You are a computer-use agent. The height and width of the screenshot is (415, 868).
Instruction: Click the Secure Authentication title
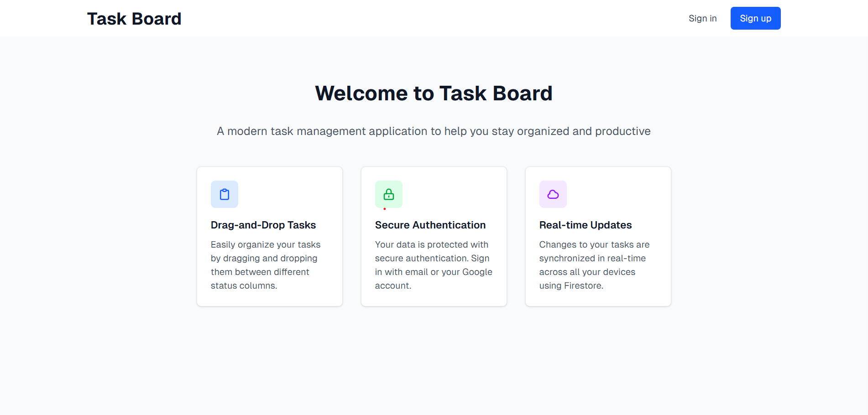(430, 225)
